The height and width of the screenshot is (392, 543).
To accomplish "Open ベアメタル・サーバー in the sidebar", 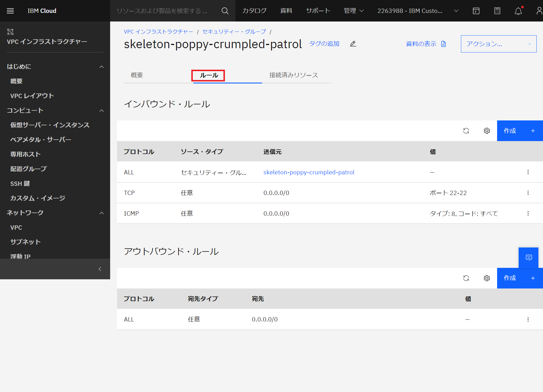I will [x=41, y=140].
